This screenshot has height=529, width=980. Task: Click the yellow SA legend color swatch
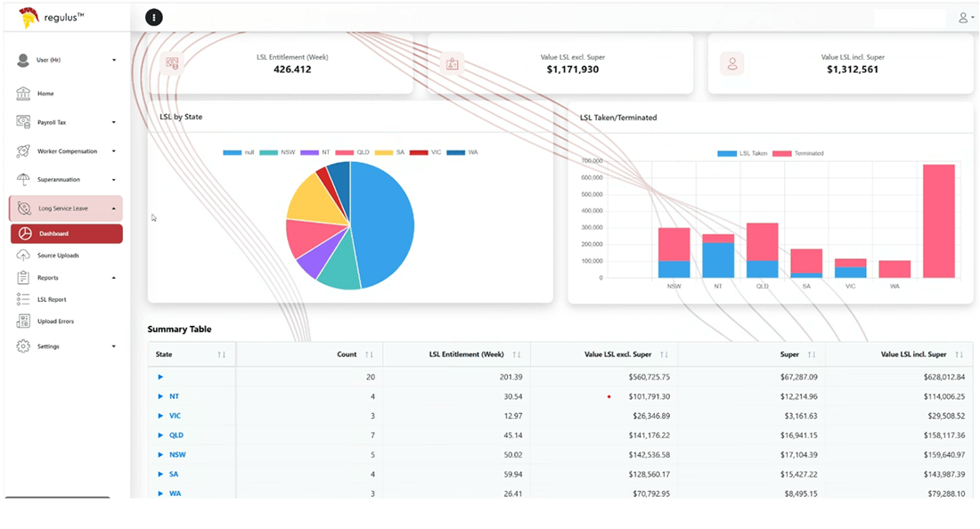coord(384,152)
